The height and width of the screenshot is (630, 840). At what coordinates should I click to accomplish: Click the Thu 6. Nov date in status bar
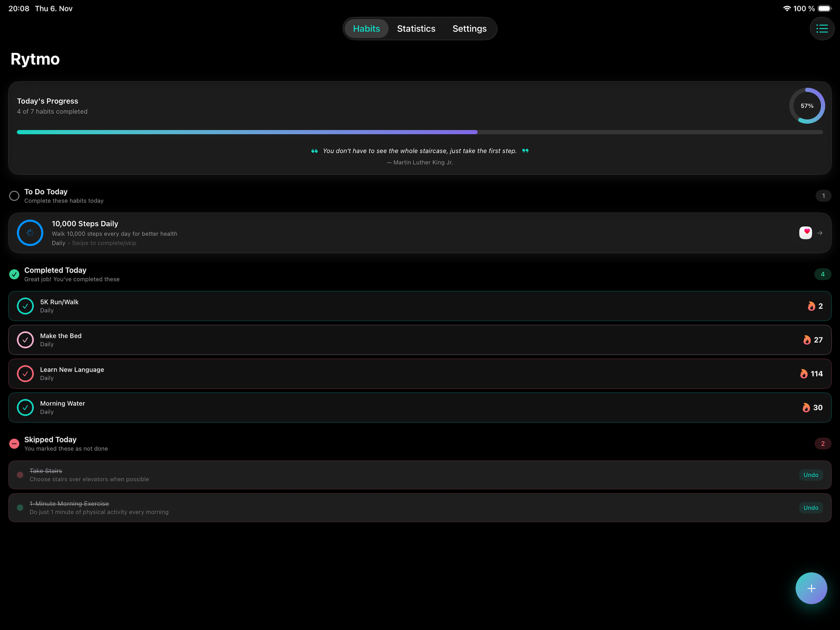point(53,8)
